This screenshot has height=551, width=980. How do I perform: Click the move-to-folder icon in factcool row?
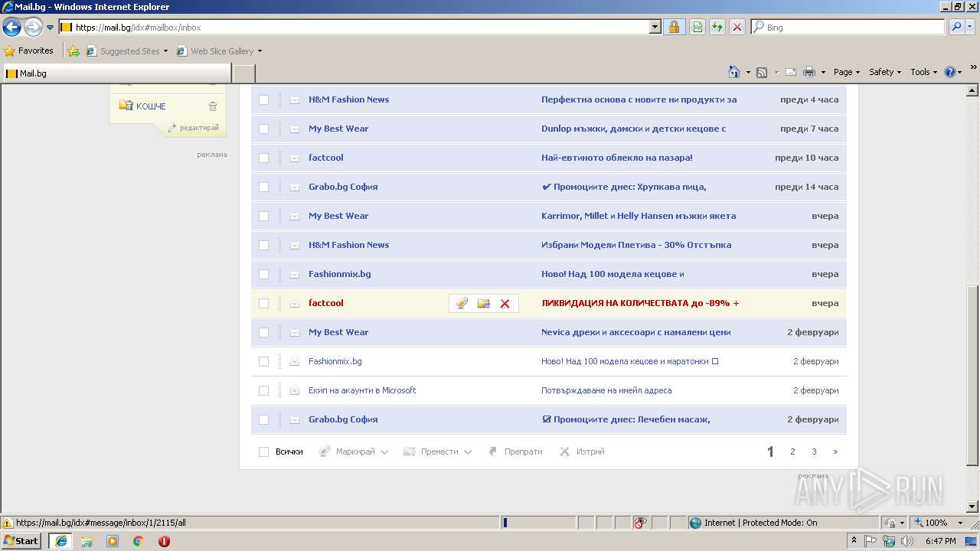click(483, 304)
